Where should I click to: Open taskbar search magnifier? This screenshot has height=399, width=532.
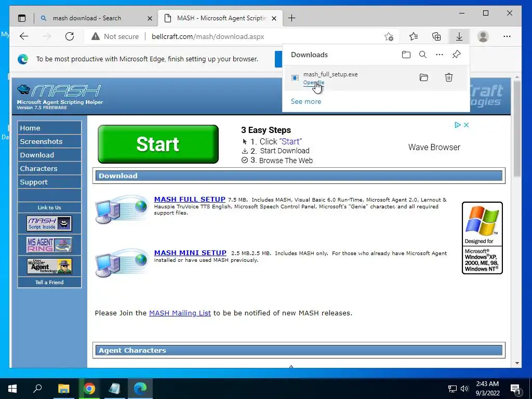37,388
